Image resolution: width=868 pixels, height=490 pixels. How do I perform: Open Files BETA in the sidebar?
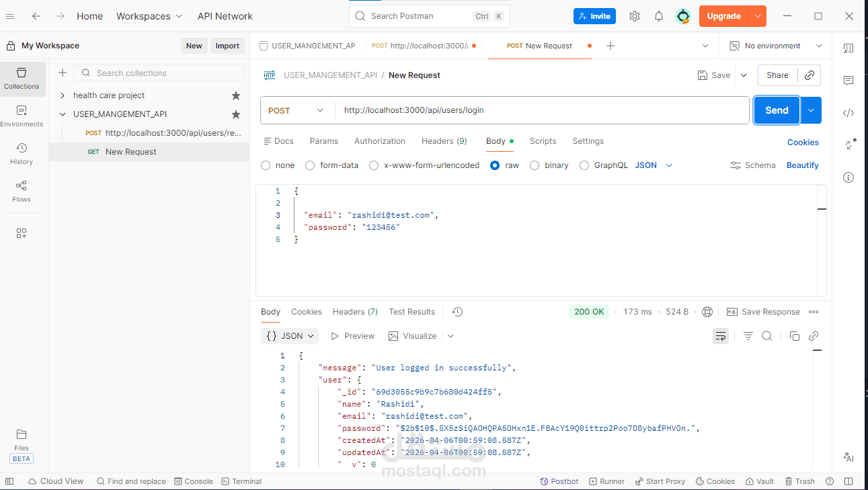[x=22, y=446]
